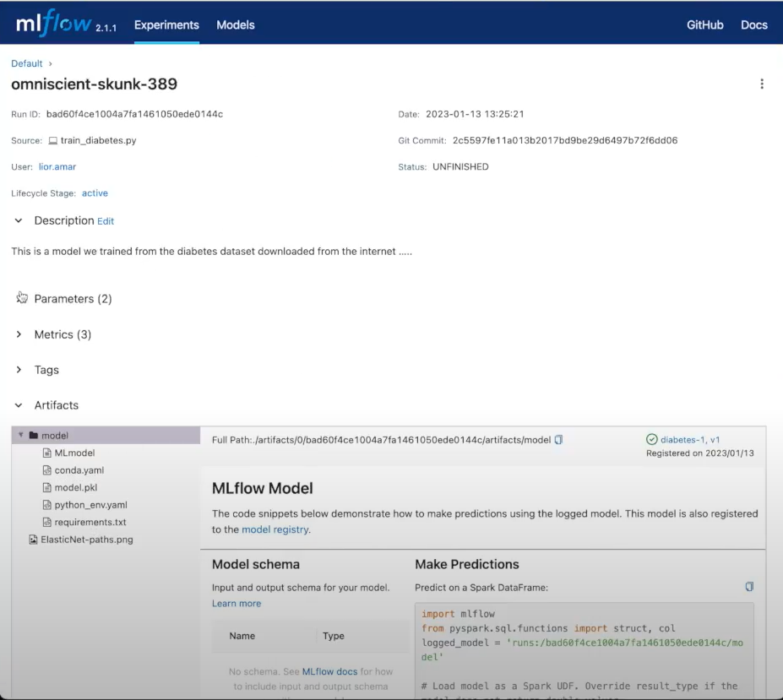Edit the run description
The image size is (783, 700).
tap(105, 220)
